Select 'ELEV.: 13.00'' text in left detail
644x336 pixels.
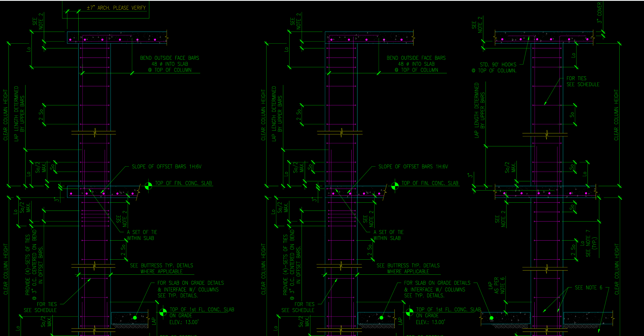(184, 322)
